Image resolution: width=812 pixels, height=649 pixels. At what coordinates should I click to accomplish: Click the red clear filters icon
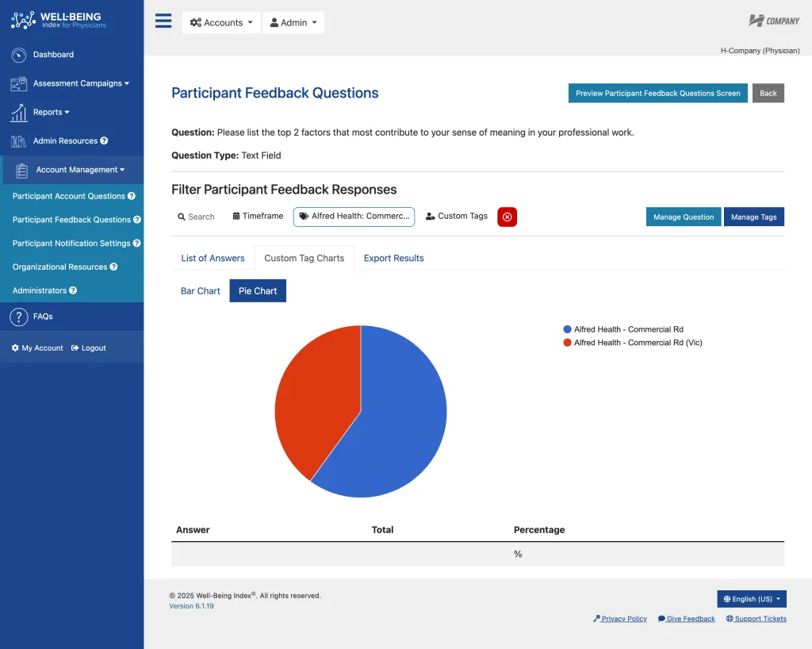[x=507, y=217]
